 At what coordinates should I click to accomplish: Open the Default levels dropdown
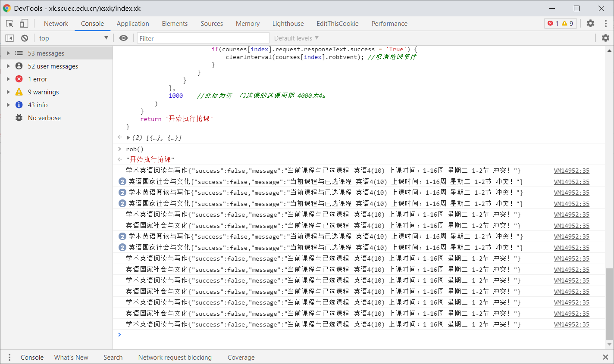coord(296,38)
